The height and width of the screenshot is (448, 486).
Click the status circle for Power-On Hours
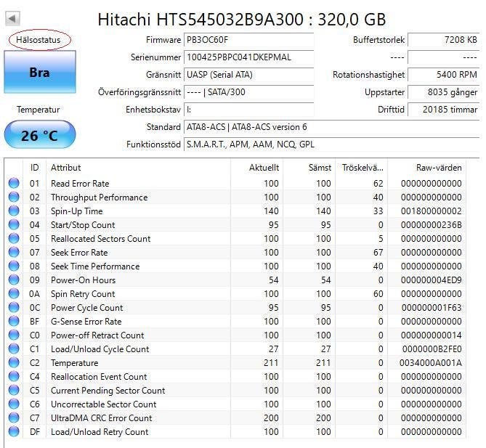tap(14, 280)
